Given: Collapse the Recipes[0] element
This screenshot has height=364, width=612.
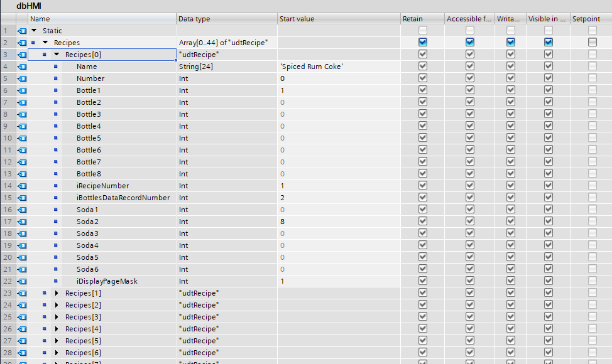Looking at the screenshot, I should [x=57, y=55].
